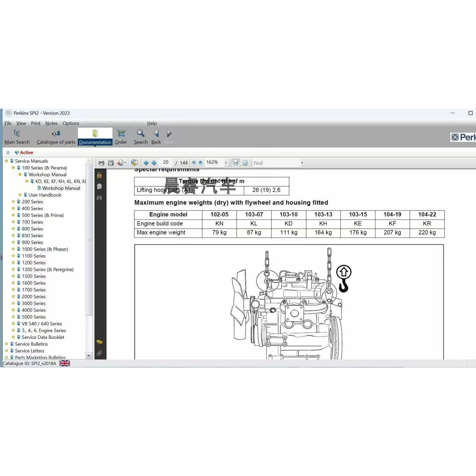Select the 400 Series tree item
476x476 pixels.
coord(32,209)
